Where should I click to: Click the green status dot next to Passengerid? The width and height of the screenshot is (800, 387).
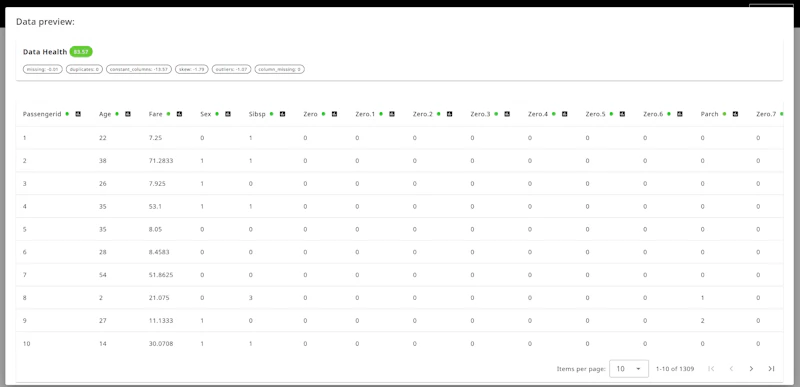(67, 114)
